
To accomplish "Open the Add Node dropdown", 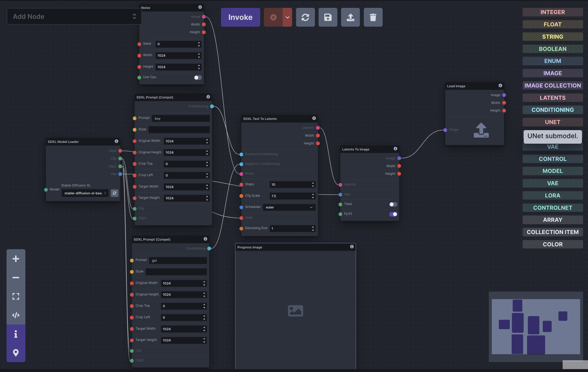I will [74, 16].
